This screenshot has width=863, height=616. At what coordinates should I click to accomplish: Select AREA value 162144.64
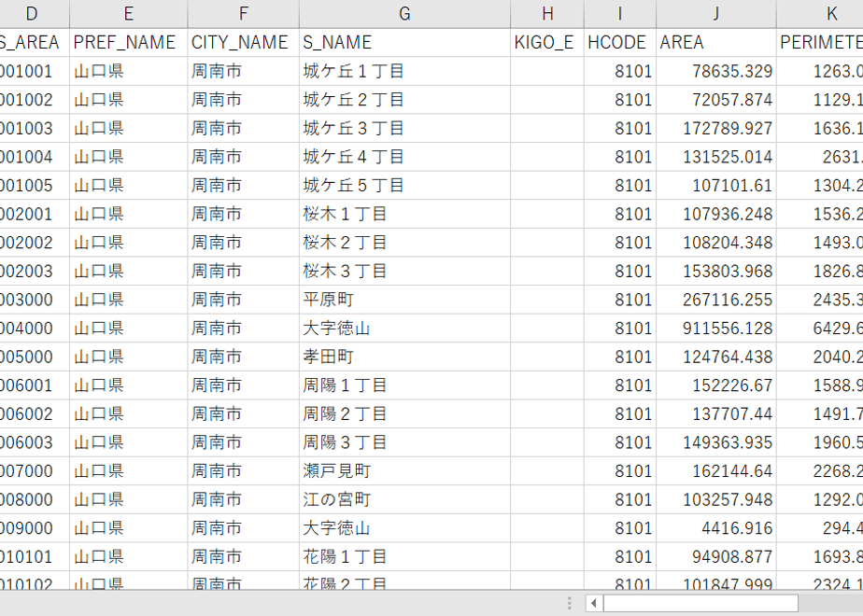tap(716, 471)
